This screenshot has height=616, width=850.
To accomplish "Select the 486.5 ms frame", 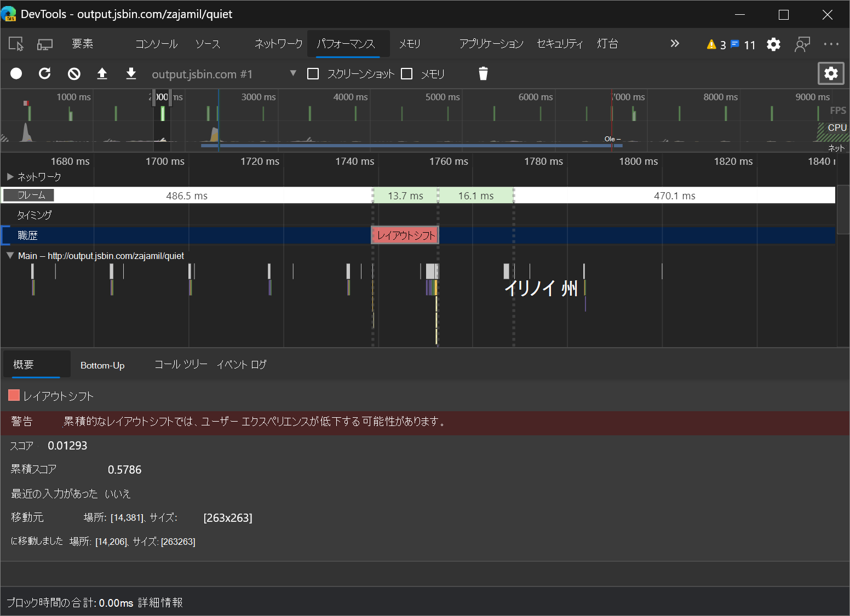I will (187, 195).
